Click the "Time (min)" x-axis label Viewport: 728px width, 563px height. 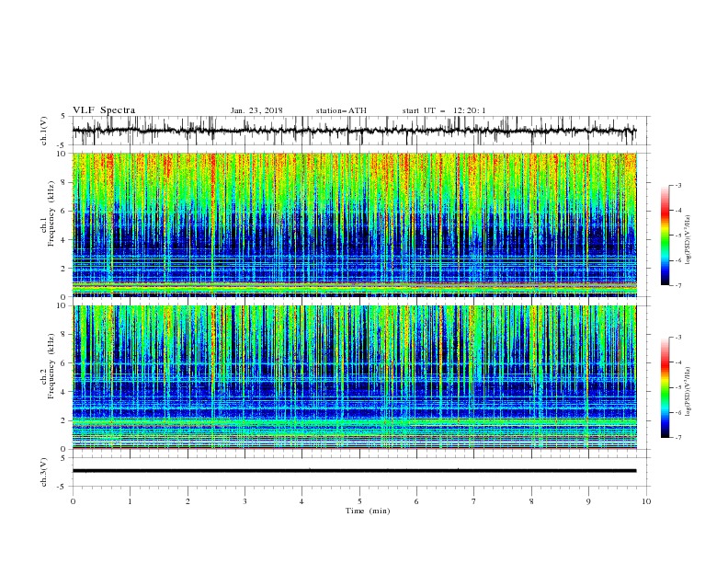368,511
